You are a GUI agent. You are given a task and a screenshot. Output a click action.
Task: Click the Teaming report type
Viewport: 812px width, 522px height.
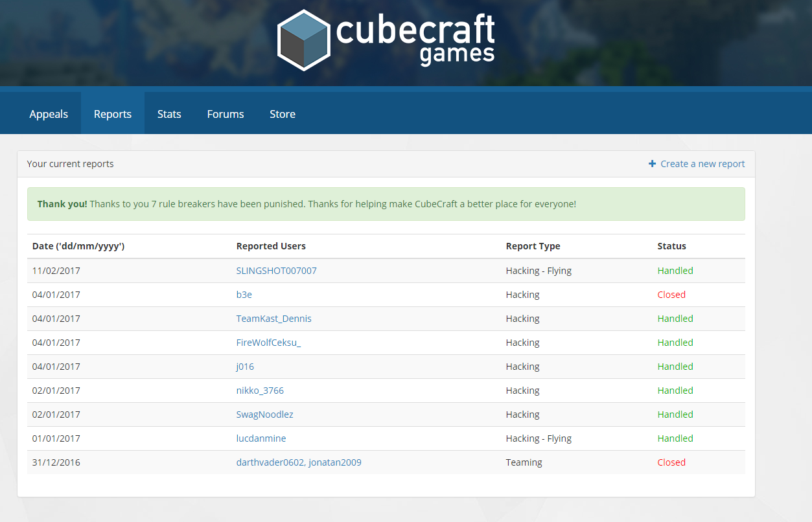(x=524, y=462)
